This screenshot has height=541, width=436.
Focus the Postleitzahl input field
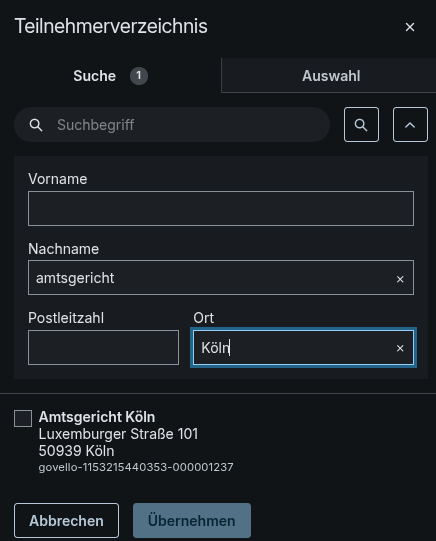(103, 347)
